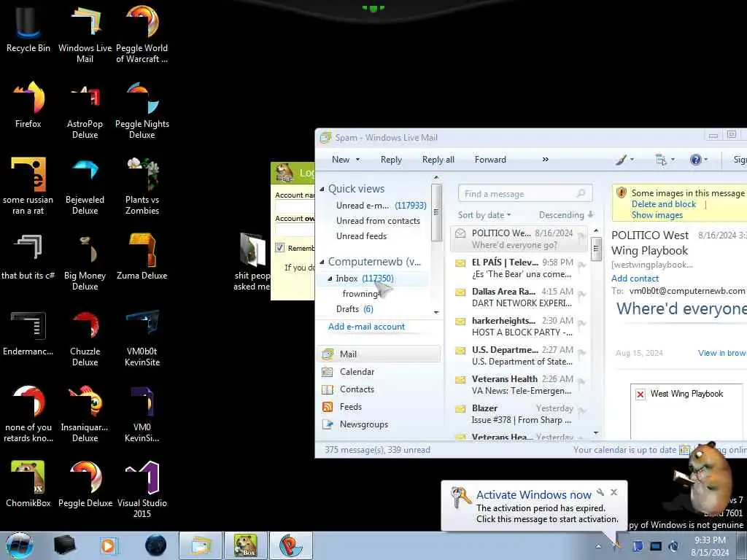Open Peggle World of Warcraft shortcut
Screen dimensions: 747x560
[142, 34]
